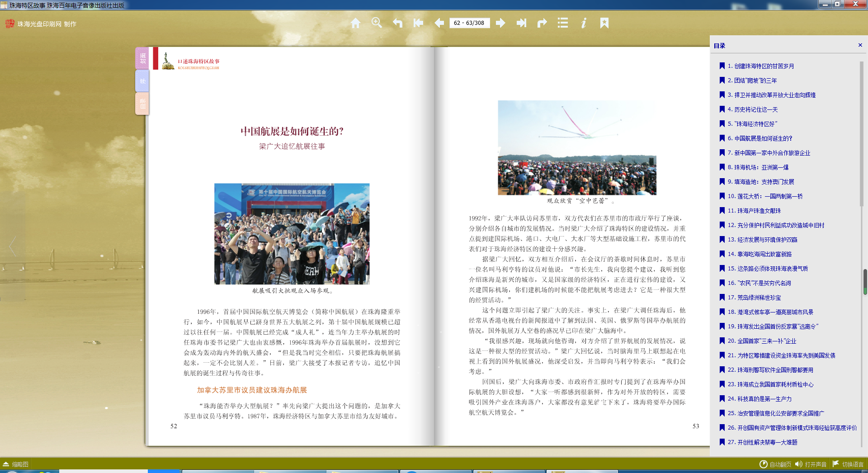Select entry 8. 珠海机场：亚洲第一爆
Image resolution: width=868 pixels, height=473 pixels.
click(758, 167)
